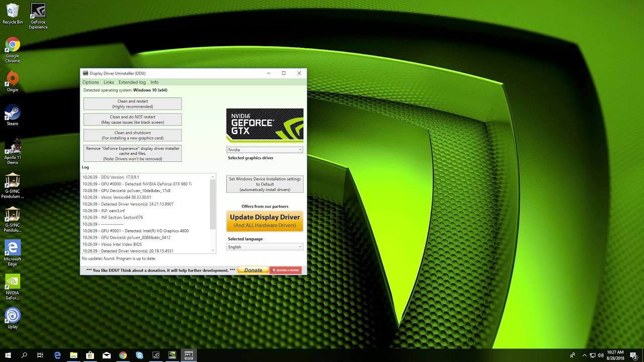Viewport: 644px width, 362px height.
Task: Click the NVIDIA GeFor... desktop shortcut
Action: click(13, 287)
